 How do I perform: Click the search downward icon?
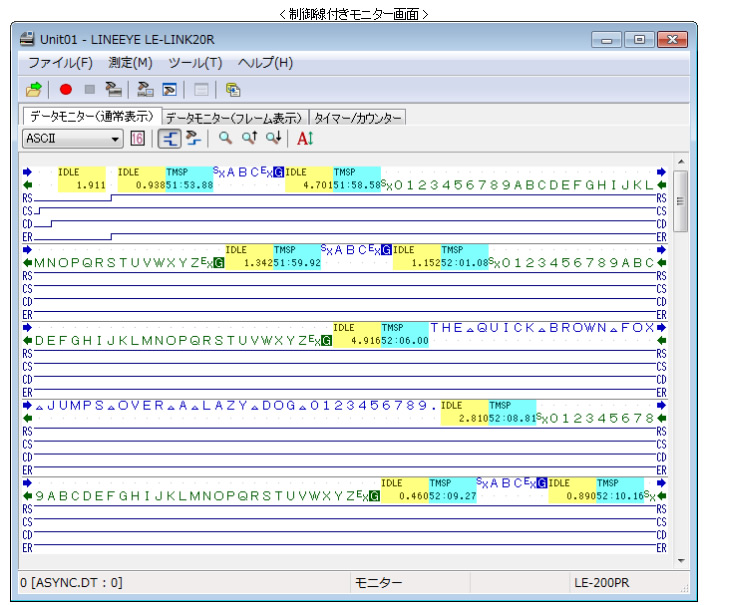click(x=273, y=139)
